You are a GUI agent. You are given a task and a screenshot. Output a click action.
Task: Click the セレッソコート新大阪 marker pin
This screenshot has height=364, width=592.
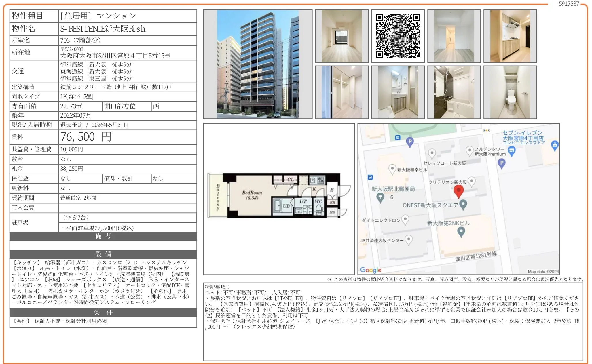[x=432, y=153]
